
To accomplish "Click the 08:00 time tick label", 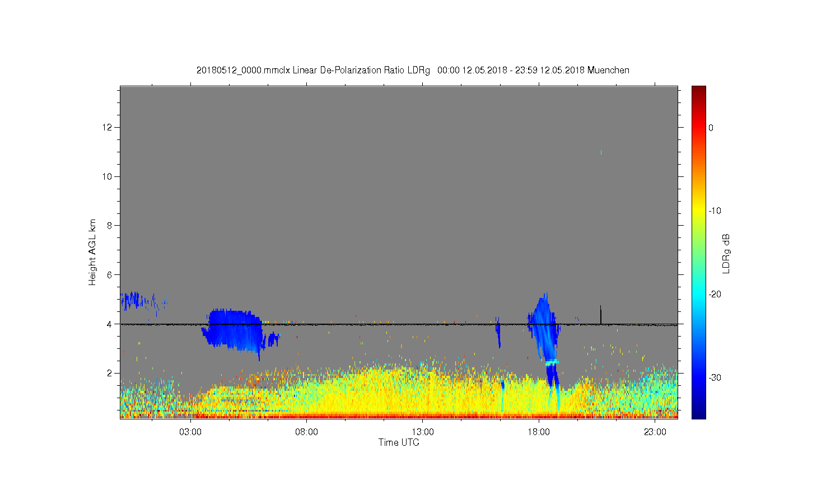I will (306, 432).
